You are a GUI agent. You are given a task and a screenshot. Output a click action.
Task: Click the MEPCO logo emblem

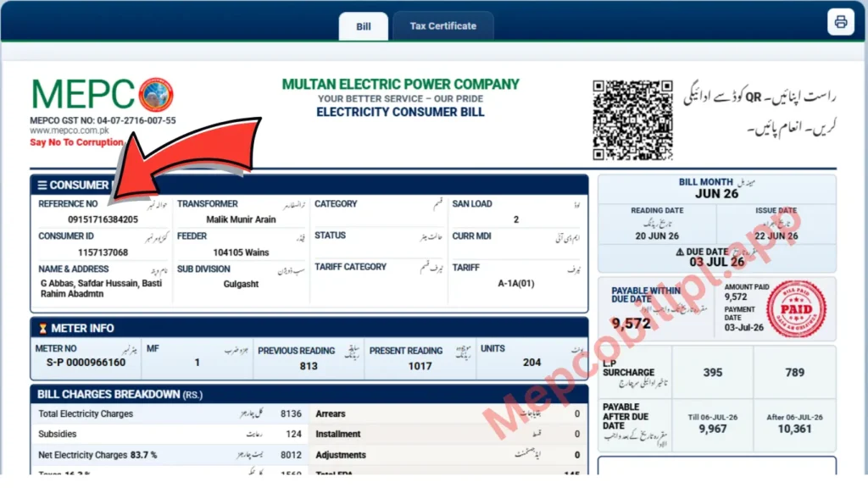pos(156,95)
